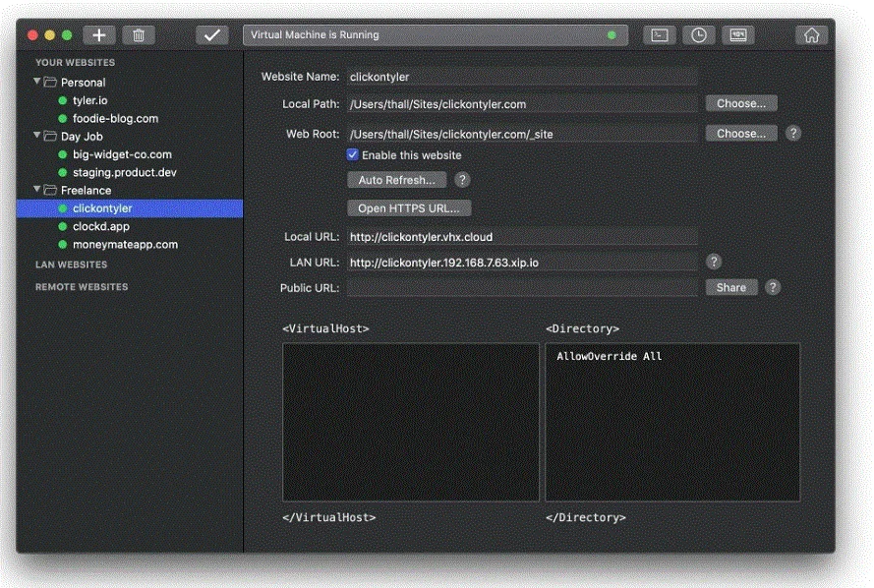Viewport: 874px width, 588px height.
Task: Toggle Enable this website checkbox
Action: [352, 154]
